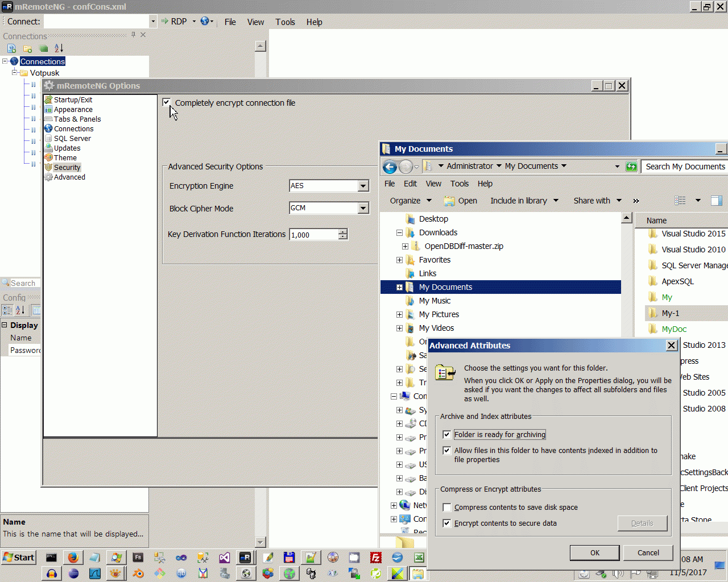Open the File menu in mRemoteNG
The image size is (728, 582).
pyautogui.click(x=230, y=22)
